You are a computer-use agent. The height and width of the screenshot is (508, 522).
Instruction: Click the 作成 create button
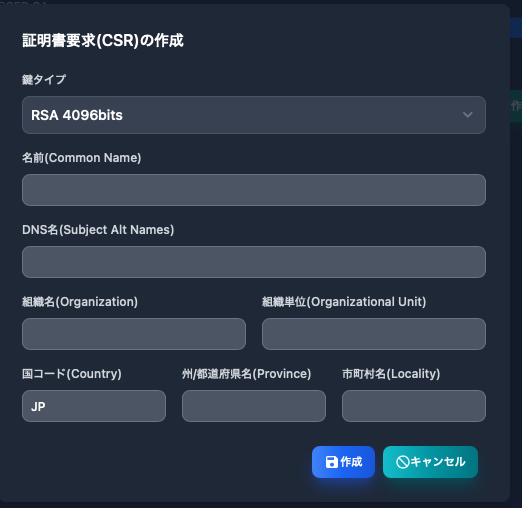[x=343, y=462]
